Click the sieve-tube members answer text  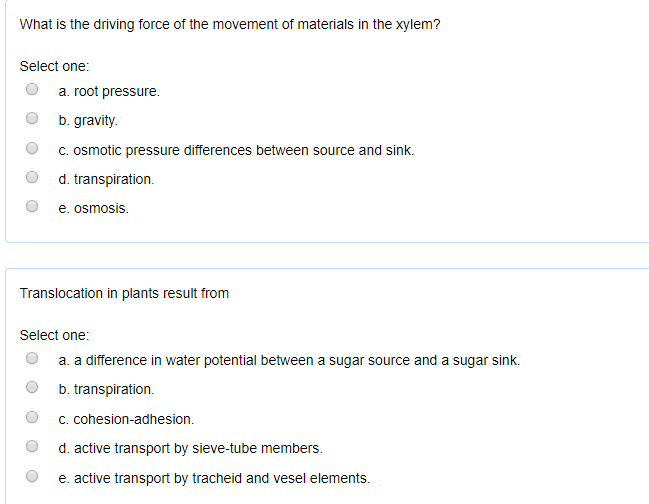coord(190,449)
